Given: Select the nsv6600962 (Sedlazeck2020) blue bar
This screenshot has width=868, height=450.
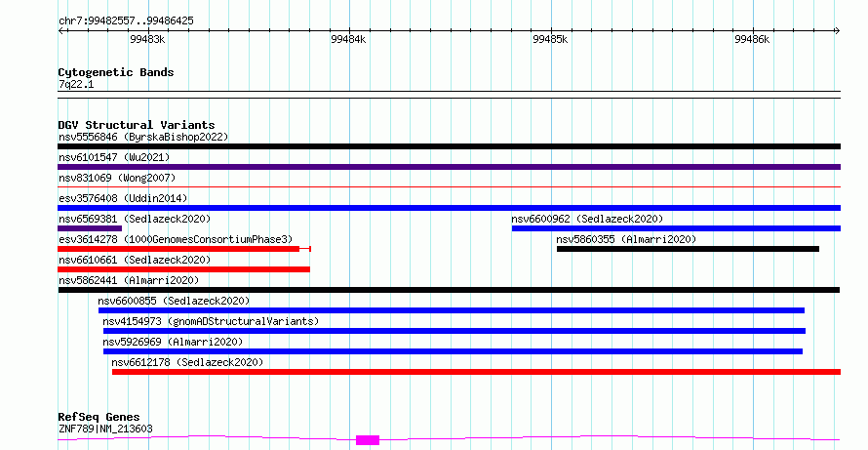Looking at the screenshot, I should [677, 228].
